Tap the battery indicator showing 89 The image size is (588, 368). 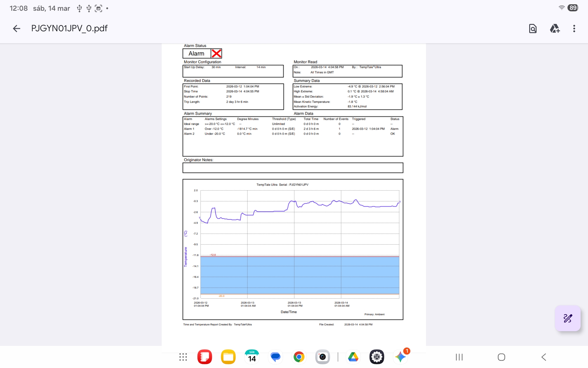pos(573,8)
